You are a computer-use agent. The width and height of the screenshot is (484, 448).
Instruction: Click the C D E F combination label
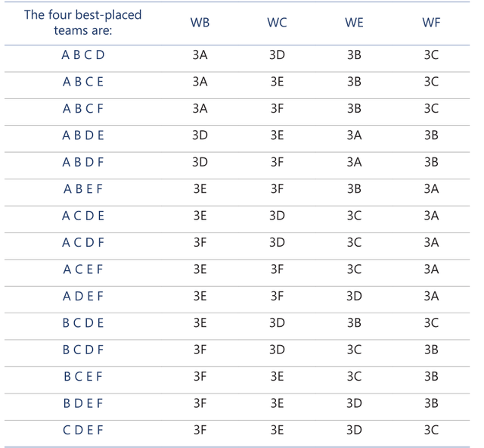[x=83, y=430]
